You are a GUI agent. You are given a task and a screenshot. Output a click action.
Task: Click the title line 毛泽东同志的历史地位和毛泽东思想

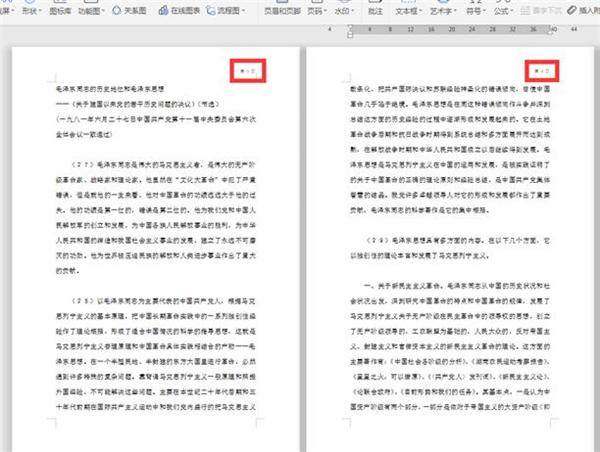pos(110,89)
